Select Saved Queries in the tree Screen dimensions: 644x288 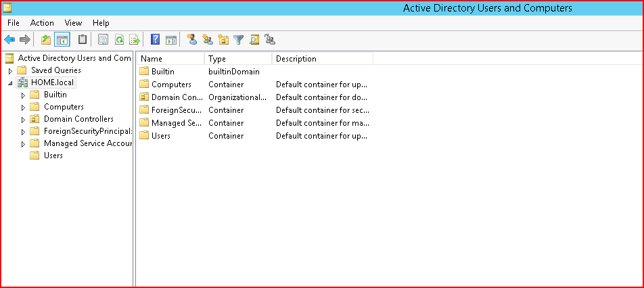(56, 70)
